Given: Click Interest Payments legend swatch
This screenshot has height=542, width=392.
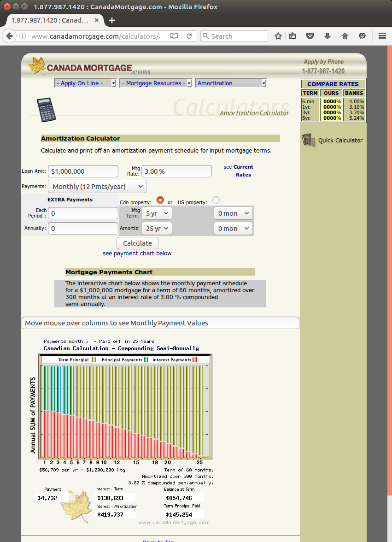Looking at the screenshot, I should (195, 360).
